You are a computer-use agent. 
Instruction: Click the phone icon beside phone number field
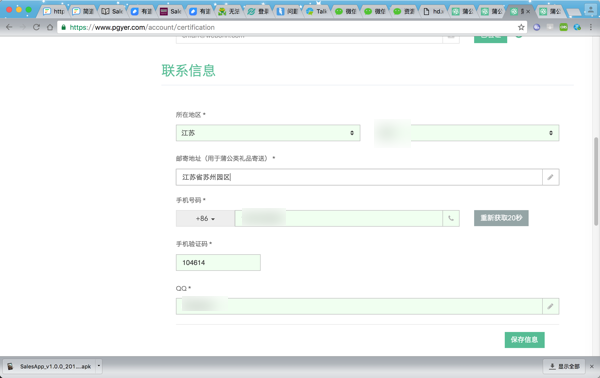(451, 218)
